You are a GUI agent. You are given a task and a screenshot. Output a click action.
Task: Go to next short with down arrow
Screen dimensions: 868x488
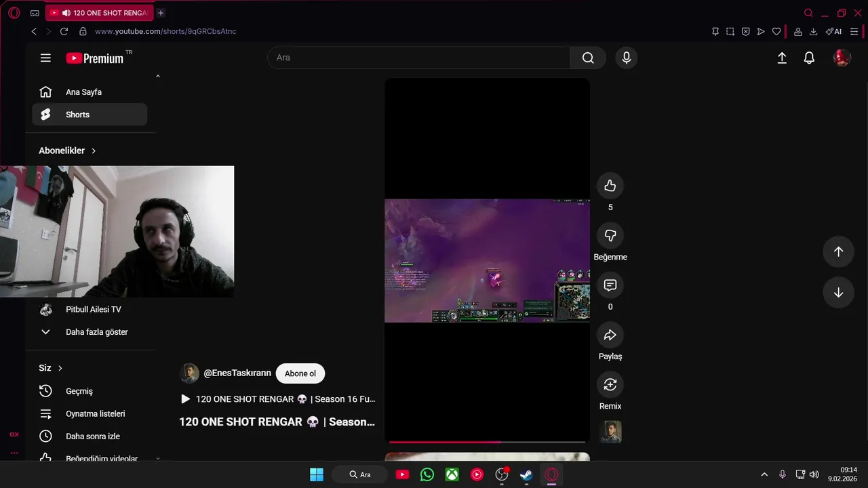pyautogui.click(x=838, y=293)
